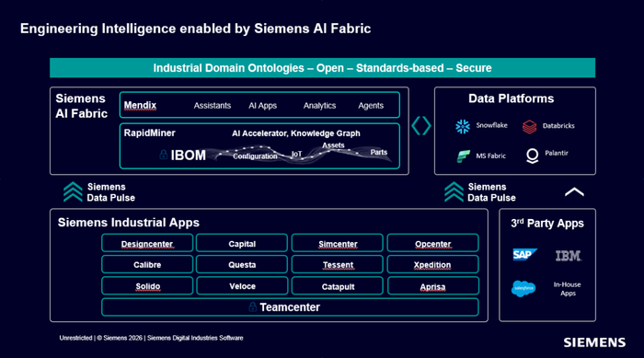This screenshot has width=644, height=358.
Task: Click the Agents text
Action: pos(371,106)
